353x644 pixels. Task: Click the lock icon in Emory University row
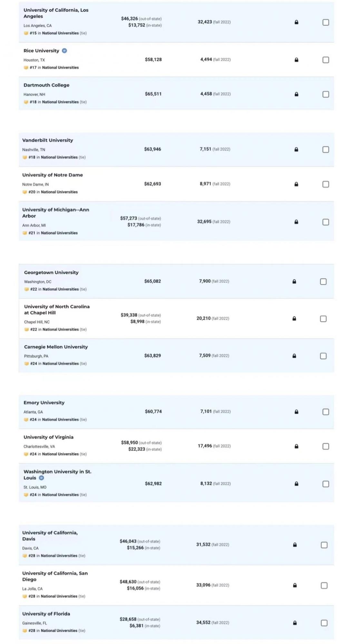point(296,412)
